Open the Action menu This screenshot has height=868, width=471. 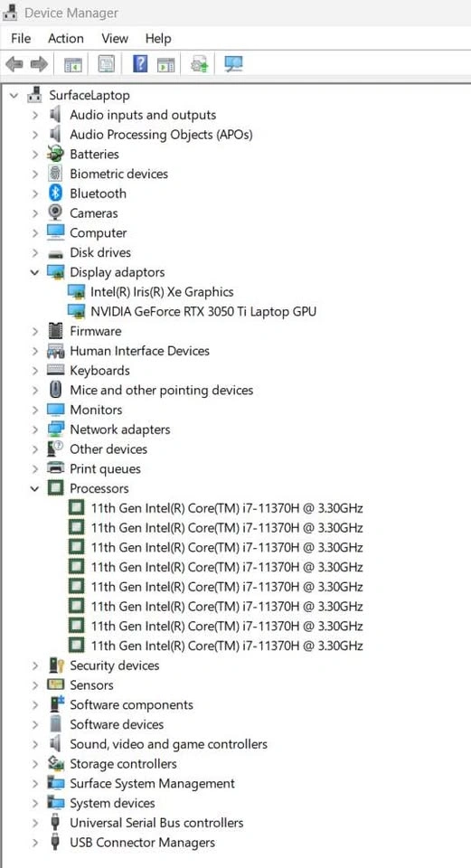point(66,38)
